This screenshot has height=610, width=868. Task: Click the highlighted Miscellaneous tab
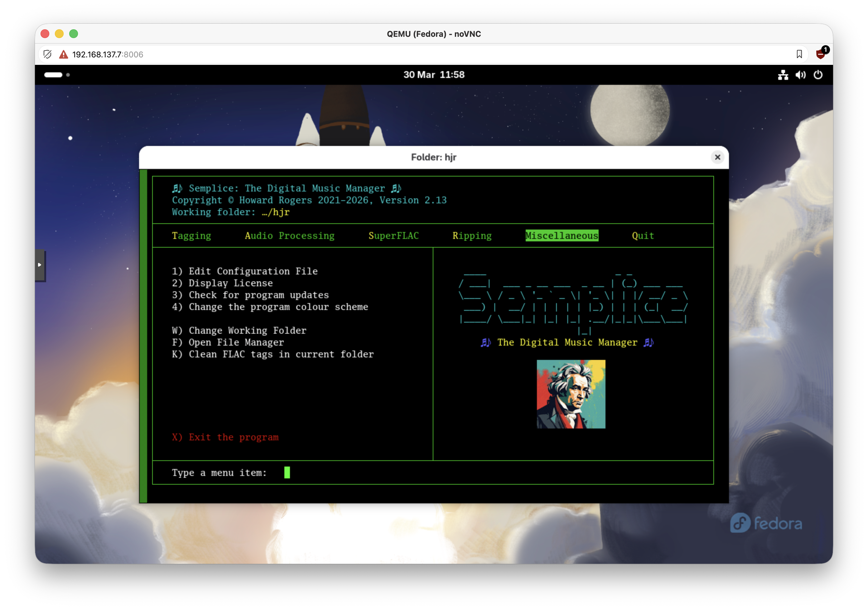pos(562,235)
